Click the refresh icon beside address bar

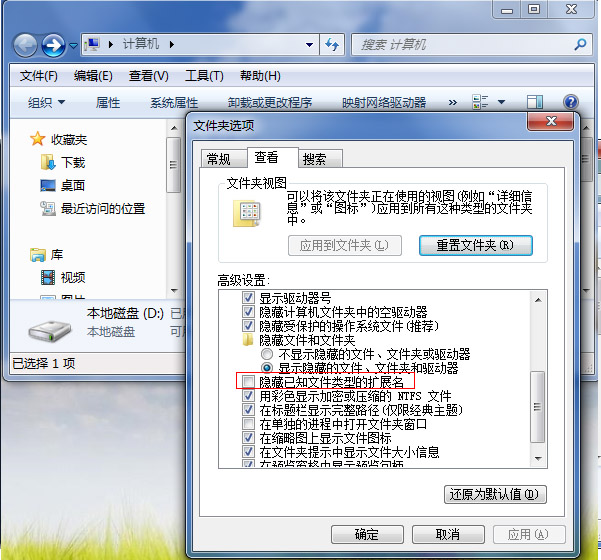334,45
